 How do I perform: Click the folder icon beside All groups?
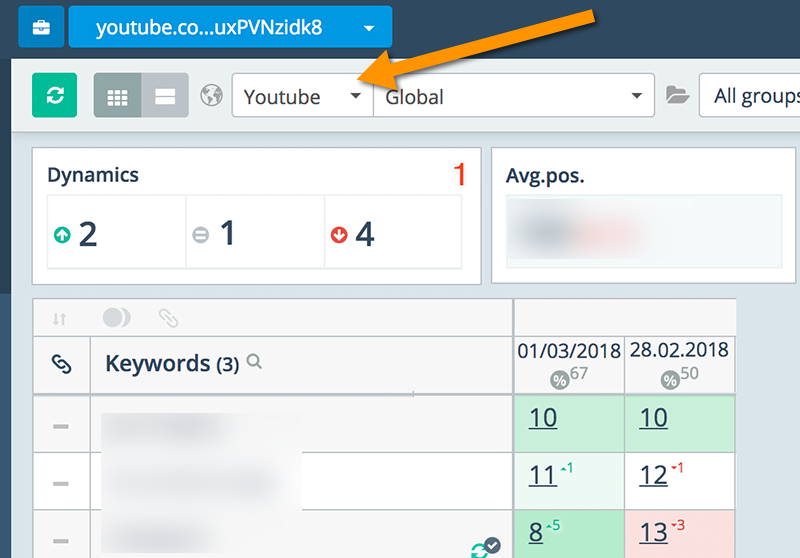pyautogui.click(x=678, y=96)
